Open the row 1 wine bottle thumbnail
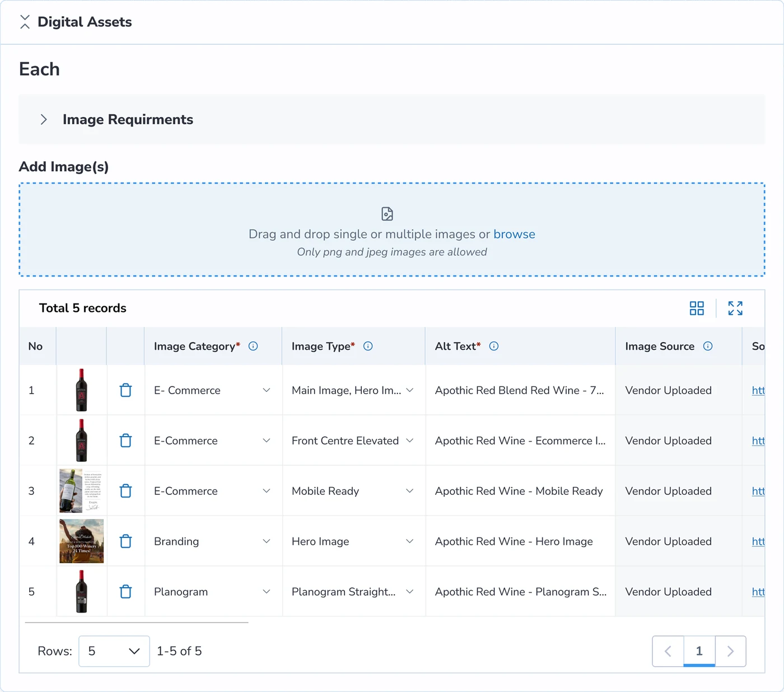 coord(82,390)
